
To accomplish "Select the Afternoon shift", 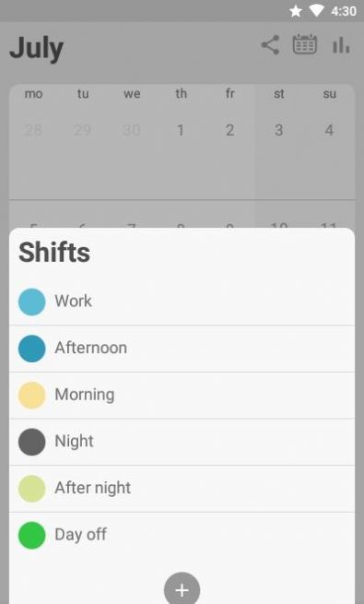I will click(x=182, y=349).
